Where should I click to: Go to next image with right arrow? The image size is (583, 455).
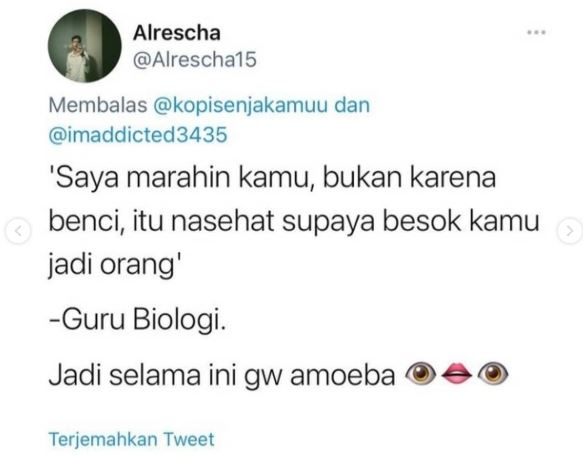tap(569, 231)
